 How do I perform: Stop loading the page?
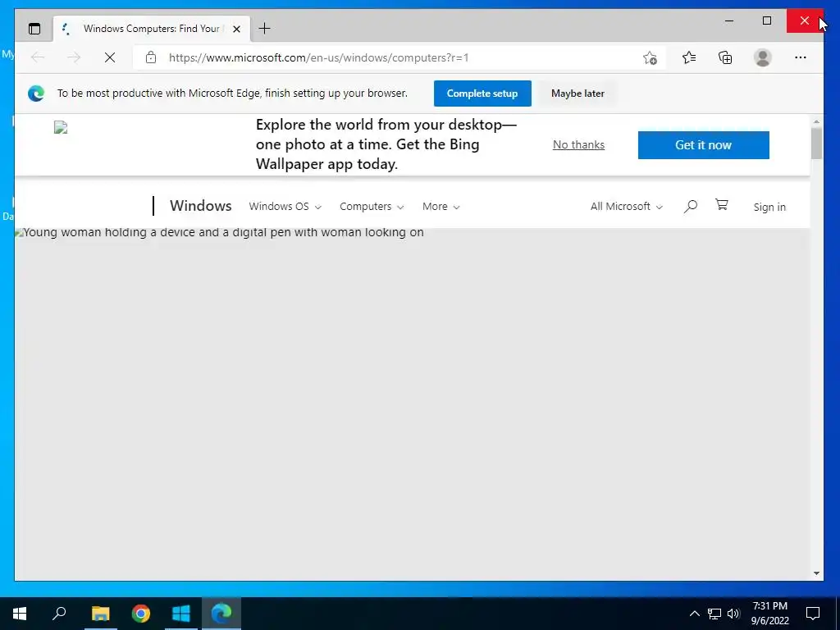(110, 57)
